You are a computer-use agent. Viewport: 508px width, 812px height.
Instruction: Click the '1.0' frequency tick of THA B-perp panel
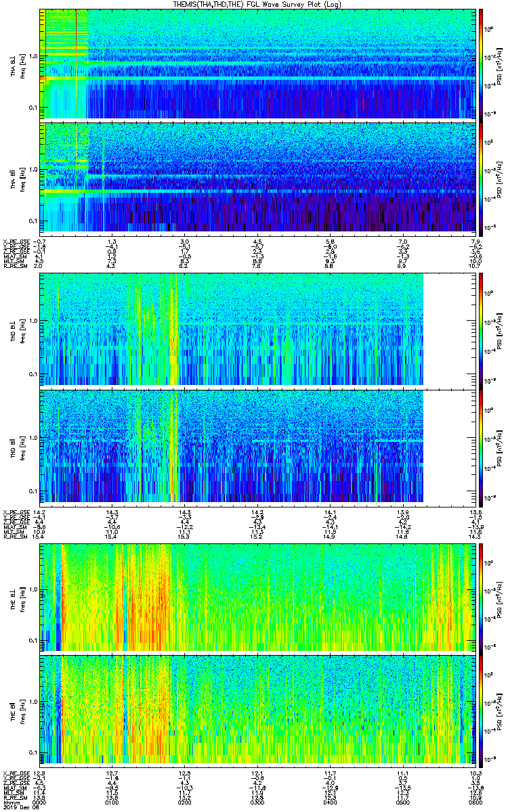tap(34, 56)
